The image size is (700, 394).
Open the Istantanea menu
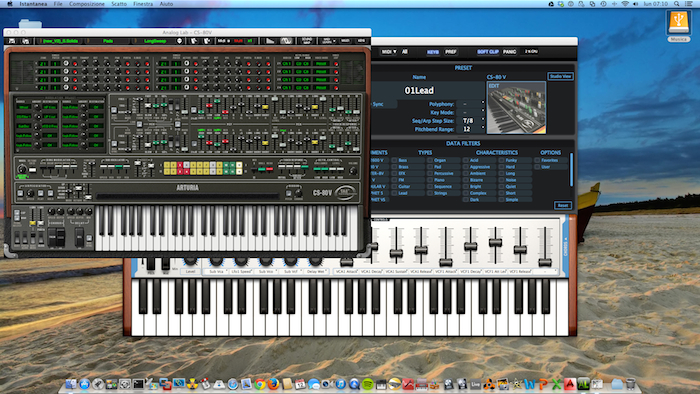pyautogui.click(x=33, y=4)
